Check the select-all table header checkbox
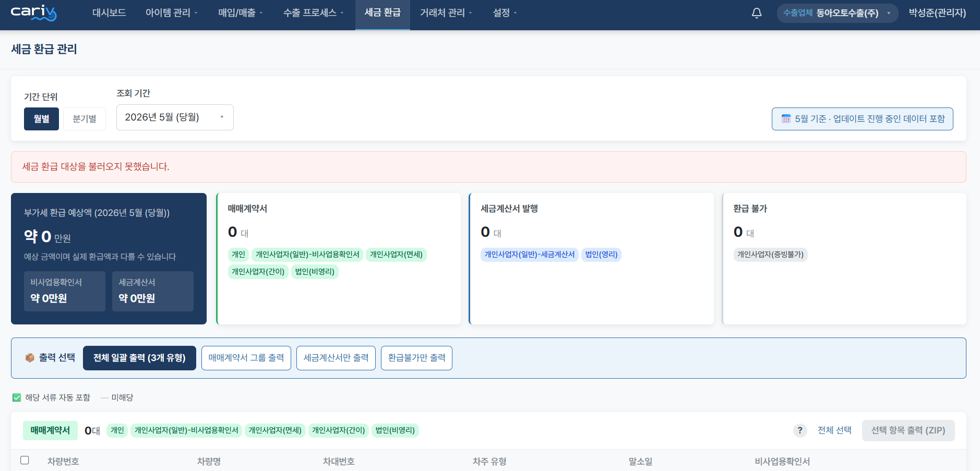Image resolution: width=980 pixels, height=471 pixels. click(x=25, y=460)
